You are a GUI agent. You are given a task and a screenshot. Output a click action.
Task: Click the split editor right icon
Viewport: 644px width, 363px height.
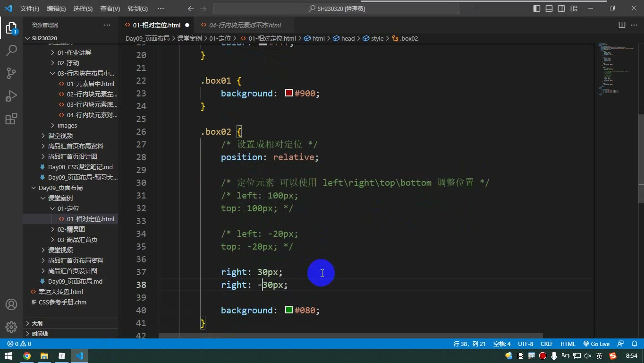coord(622,25)
